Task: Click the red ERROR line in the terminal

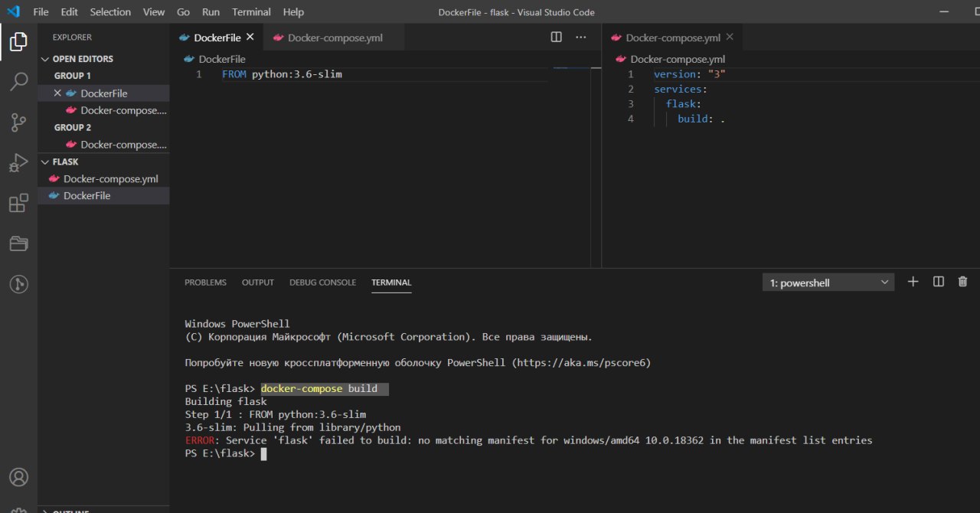Action: (x=528, y=440)
